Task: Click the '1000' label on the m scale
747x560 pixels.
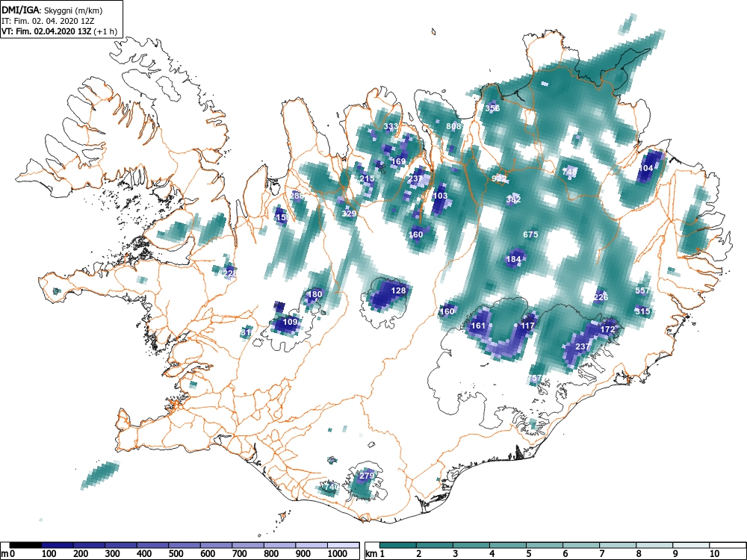Action: click(338, 554)
